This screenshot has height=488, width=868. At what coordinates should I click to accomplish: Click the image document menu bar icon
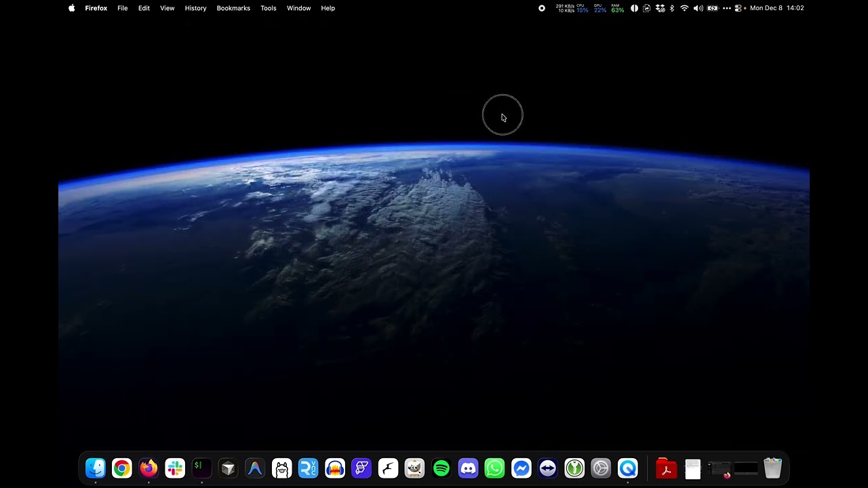647,8
